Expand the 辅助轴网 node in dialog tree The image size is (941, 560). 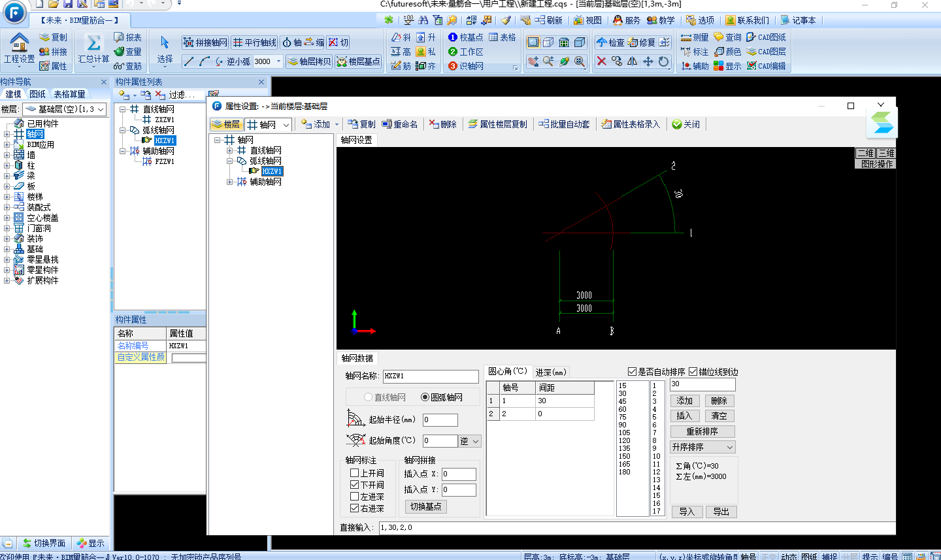coord(230,182)
